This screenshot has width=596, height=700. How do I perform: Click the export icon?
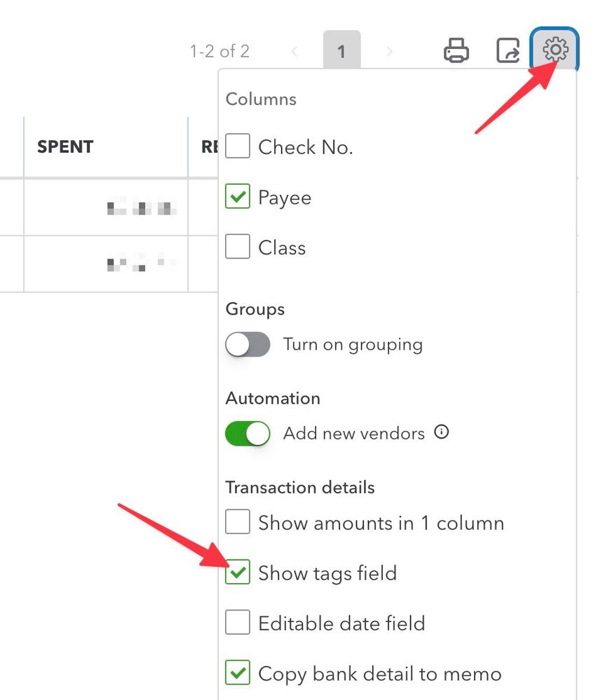[508, 51]
